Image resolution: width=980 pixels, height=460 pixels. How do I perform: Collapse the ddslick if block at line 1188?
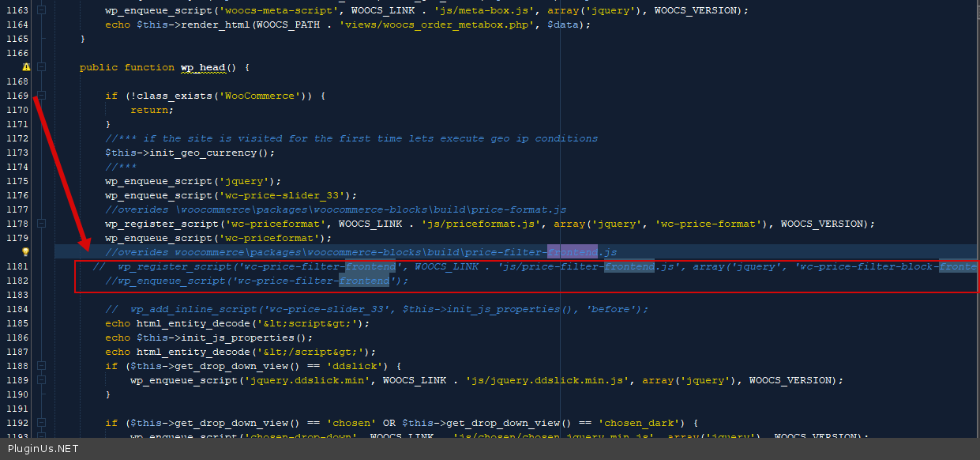41,366
